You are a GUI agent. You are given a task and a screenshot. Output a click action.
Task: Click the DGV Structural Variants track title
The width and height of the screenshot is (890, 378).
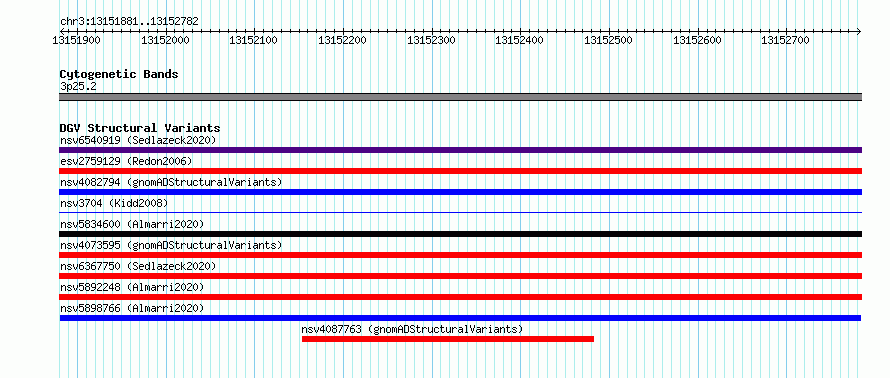(140, 128)
